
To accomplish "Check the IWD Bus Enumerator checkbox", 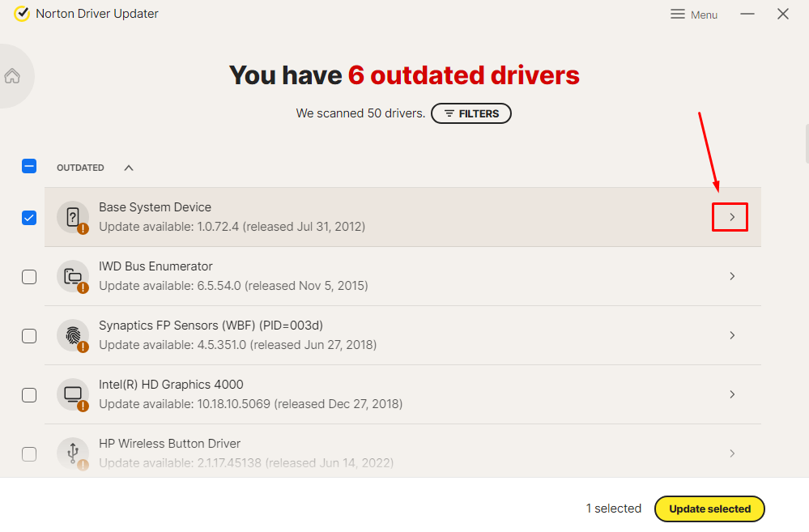I will [x=29, y=277].
